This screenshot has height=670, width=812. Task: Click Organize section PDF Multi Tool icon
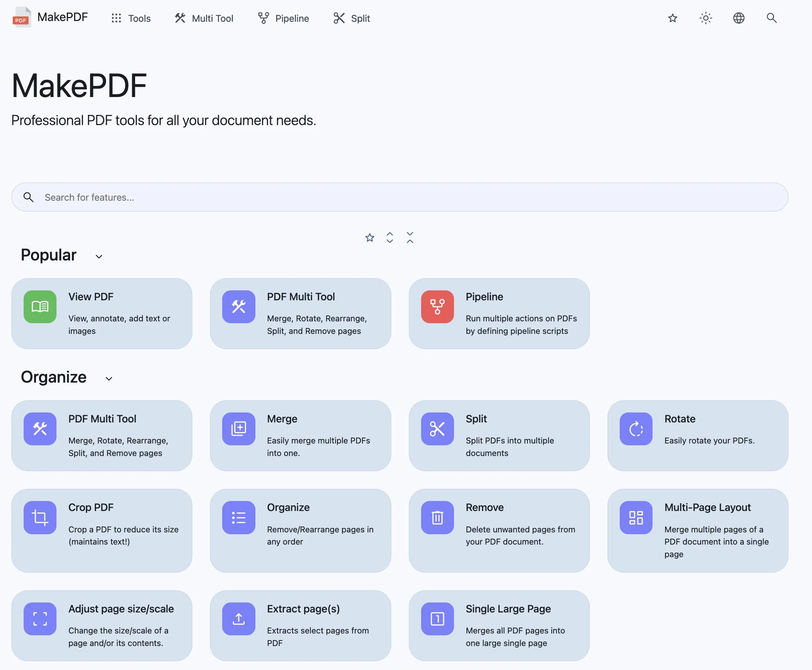[40, 429]
